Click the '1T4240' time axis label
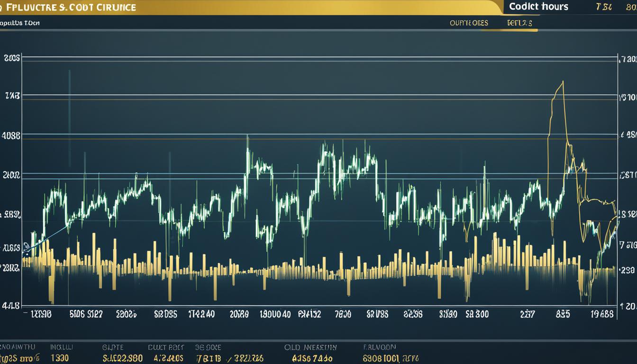This screenshot has height=364, width=637. click(x=201, y=314)
